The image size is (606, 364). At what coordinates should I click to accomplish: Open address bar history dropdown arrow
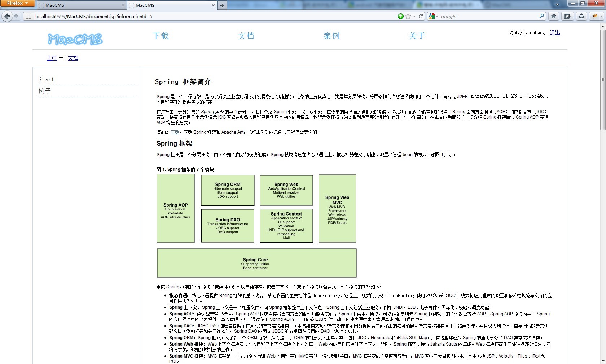pos(414,16)
